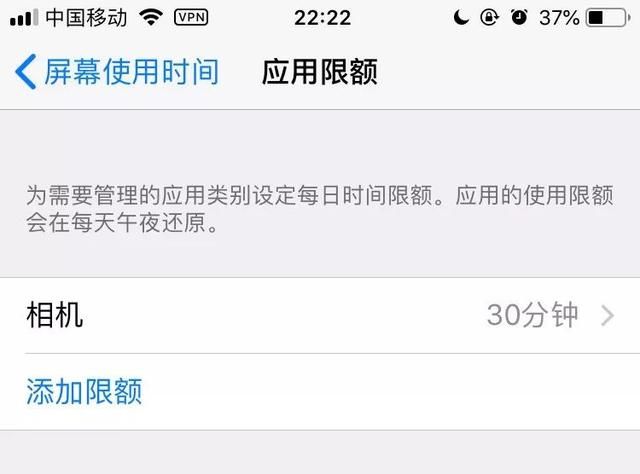
Task: Tap the blue back chevron icon
Action: click(x=26, y=71)
